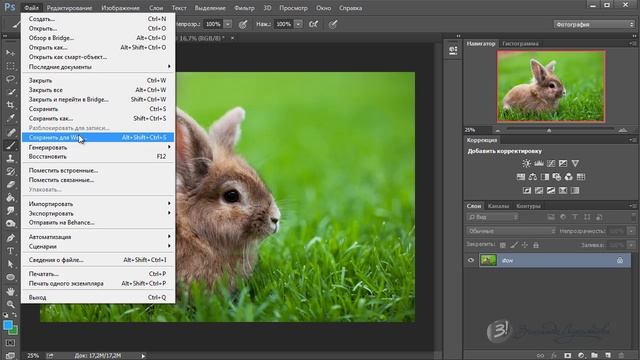Select the Eraser tool
640x360 pixels.
coord(10,184)
